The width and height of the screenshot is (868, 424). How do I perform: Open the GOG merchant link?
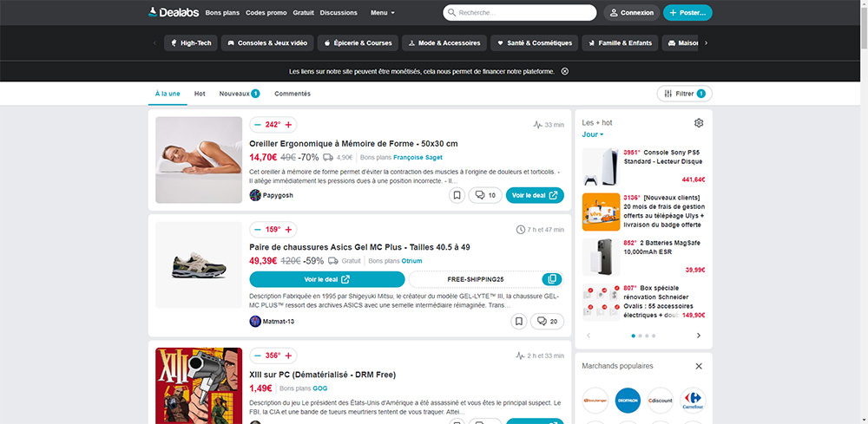pos(320,388)
